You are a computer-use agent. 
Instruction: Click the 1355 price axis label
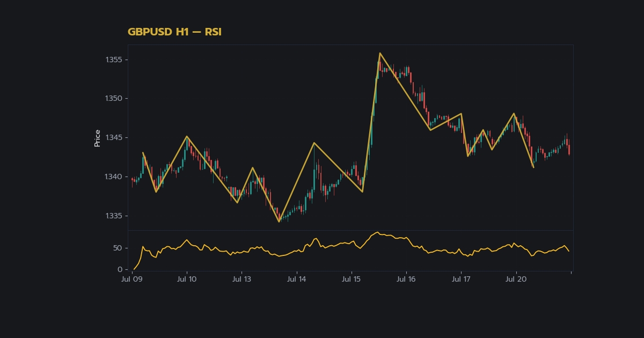[114, 60]
